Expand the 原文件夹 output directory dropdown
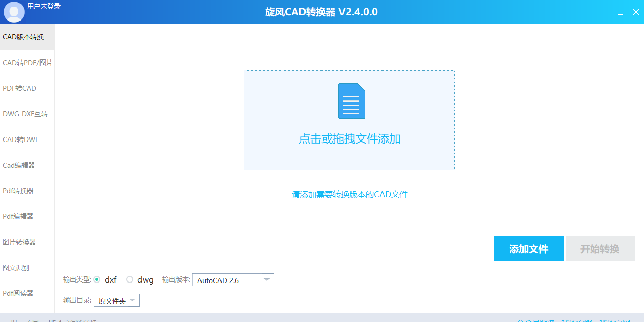The height and width of the screenshot is (322, 644). [117, 300]
